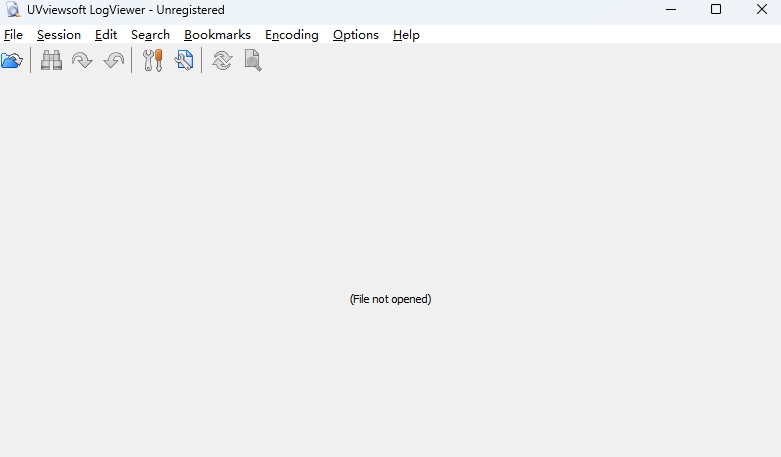Image resolution: width=781 pixels, height=457 pixels.
Task: Open the Bookmarks menu
Action: pos(217,35)
